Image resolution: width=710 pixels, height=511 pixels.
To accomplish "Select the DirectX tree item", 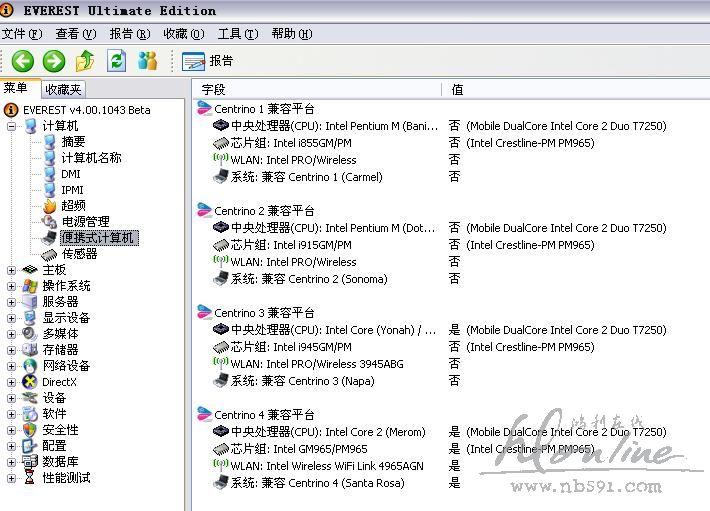I will 59,382.
